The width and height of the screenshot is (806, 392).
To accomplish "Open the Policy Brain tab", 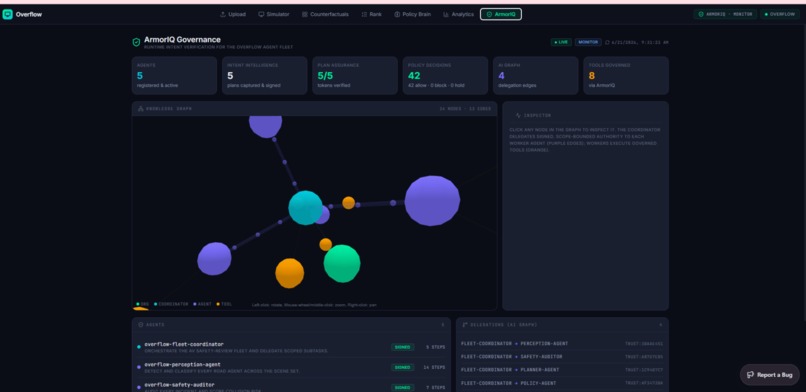I will [413, 14].
